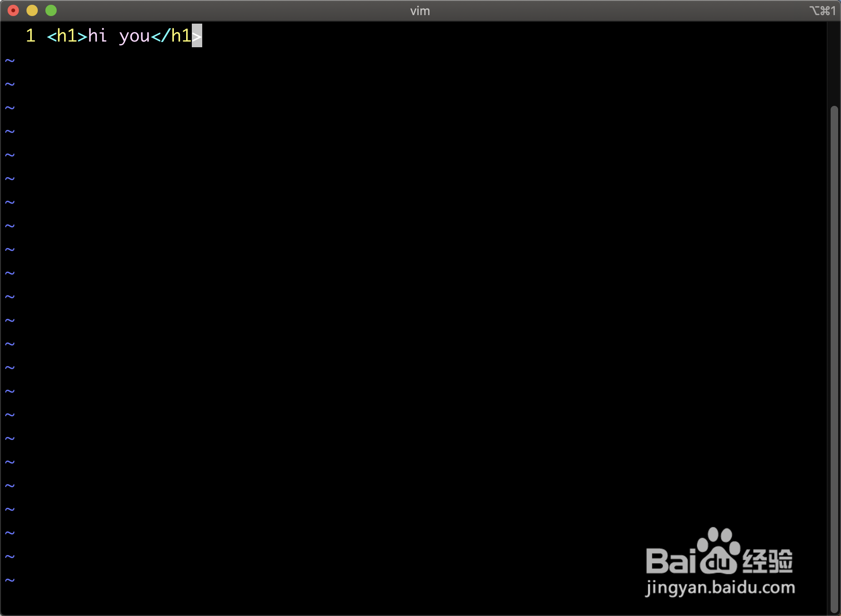Click the word "hi" in line 1
The width and height of the screenshot is (841, 616).
click(x=98, y=36)
